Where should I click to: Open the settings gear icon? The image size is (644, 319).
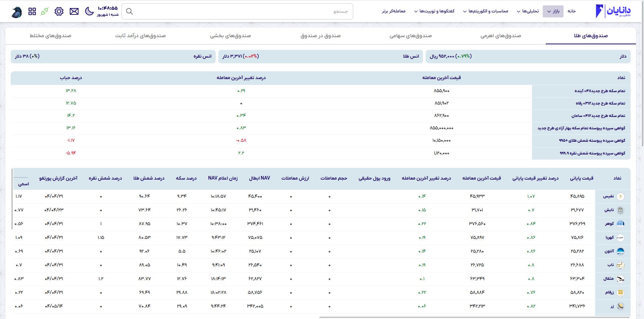[x=59, y=11]
